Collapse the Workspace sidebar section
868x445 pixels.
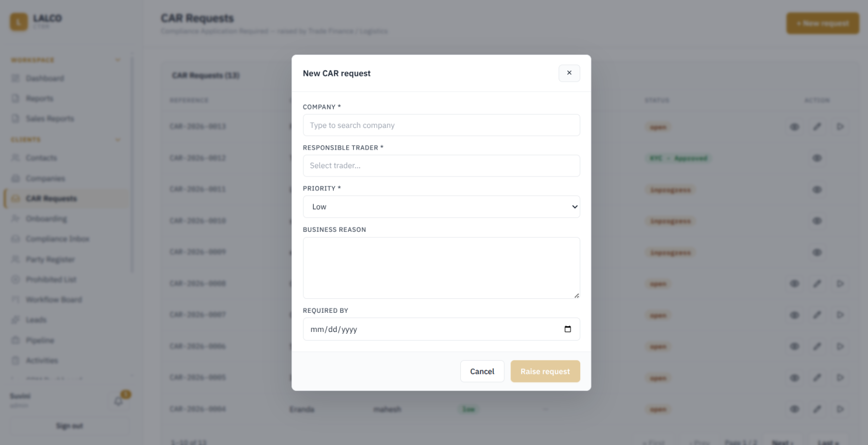pyautogui.click(x=118, y=60)
